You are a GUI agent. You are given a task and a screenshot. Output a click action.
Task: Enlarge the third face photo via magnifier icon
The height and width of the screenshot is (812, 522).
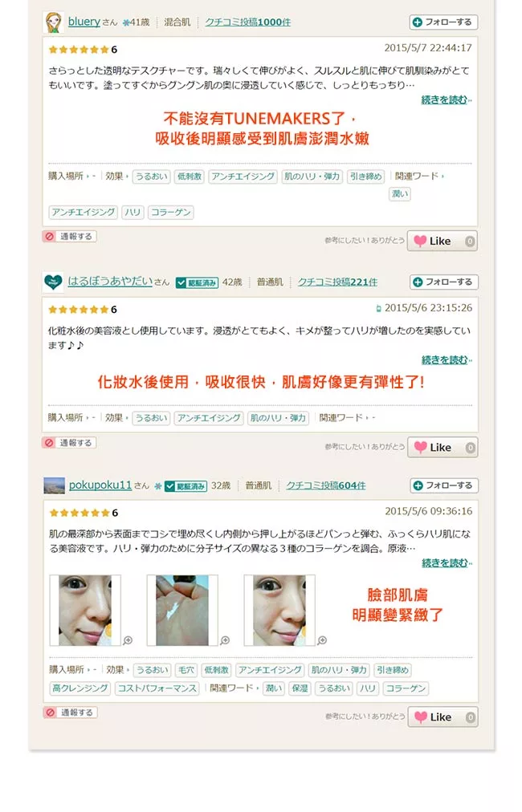(x=322, y=640)
